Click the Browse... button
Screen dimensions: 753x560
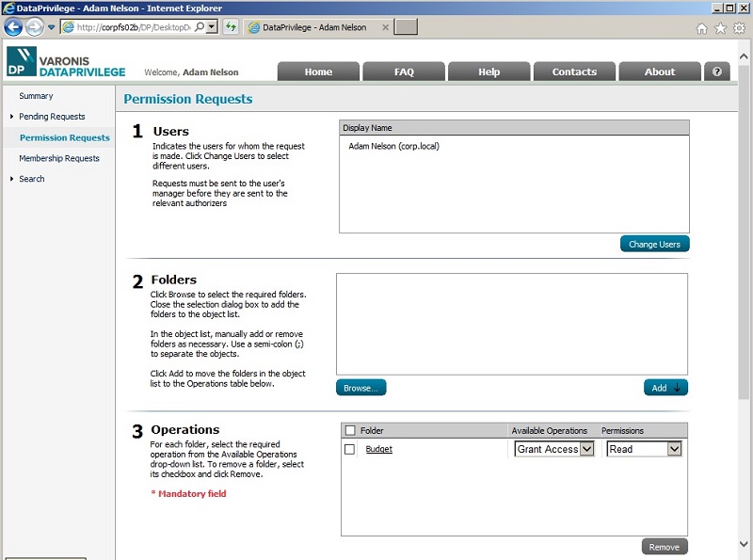click(361, 388)
